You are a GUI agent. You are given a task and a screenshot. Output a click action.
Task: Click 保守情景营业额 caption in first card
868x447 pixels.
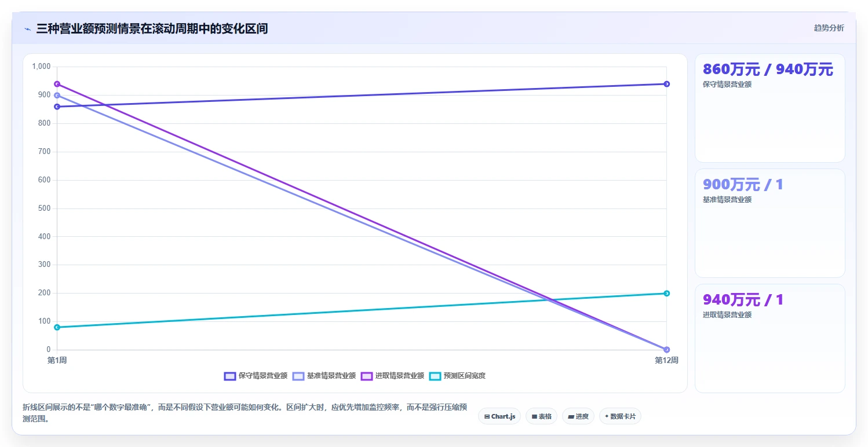click(727, 85)
